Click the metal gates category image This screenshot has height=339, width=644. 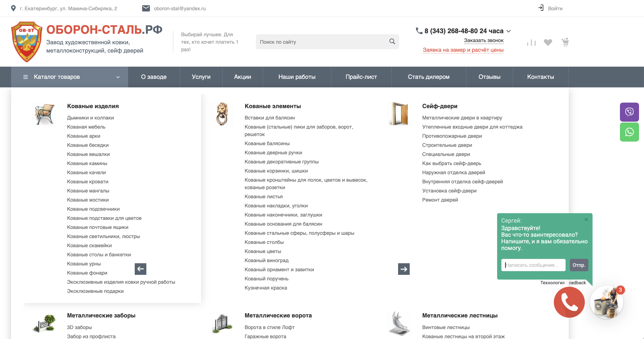pos(222,323)
